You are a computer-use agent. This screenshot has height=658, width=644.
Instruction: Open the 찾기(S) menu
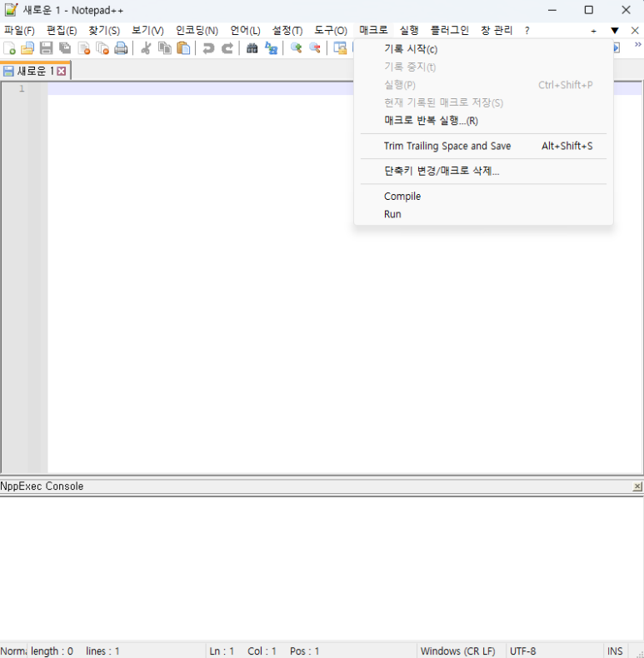coord(104,31)
